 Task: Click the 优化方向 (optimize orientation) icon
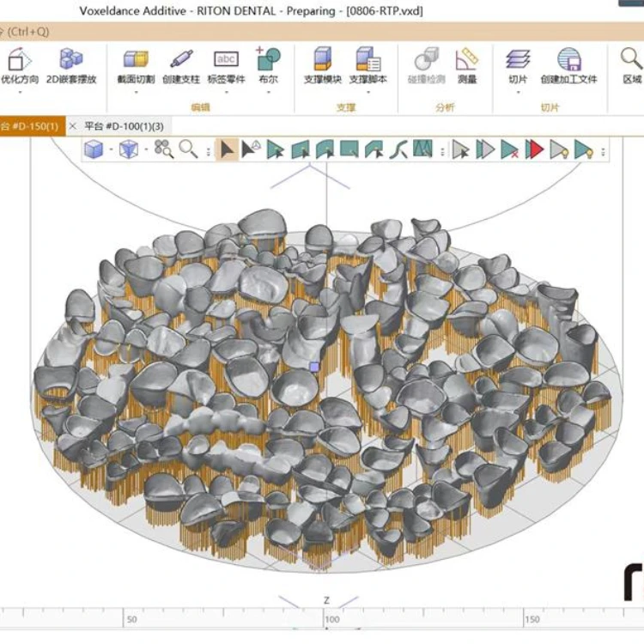[19, 59]
